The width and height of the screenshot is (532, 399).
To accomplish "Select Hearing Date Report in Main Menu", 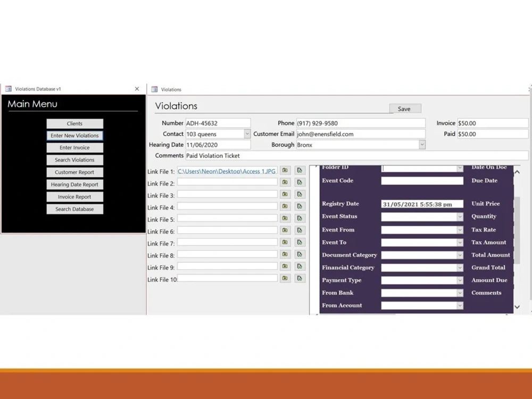I will coord(74,185).
